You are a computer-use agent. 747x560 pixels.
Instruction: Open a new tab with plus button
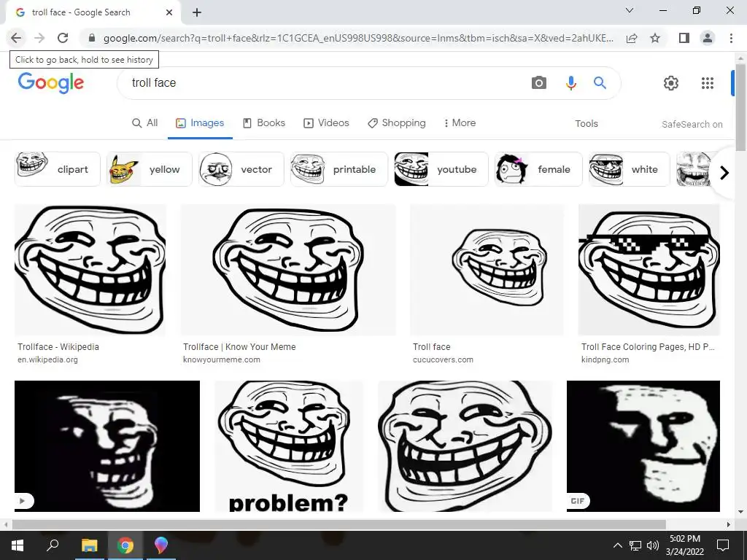[x=197, y=12]
